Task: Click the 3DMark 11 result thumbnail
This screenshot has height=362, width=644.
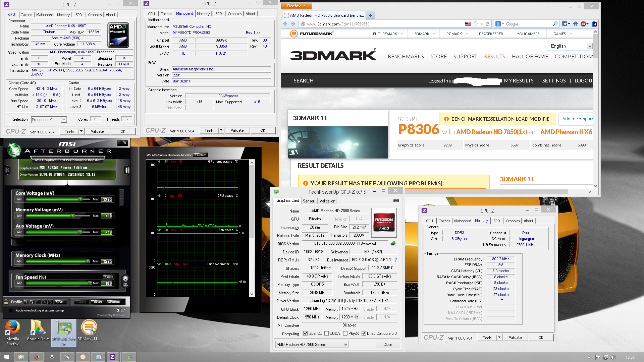Action: tap(338, 142)
